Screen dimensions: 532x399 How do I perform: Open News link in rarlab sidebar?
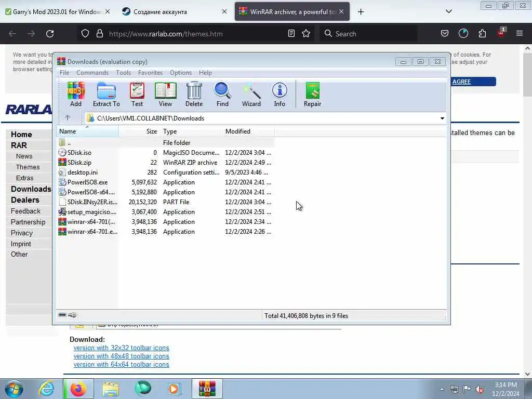click(24, 156)
